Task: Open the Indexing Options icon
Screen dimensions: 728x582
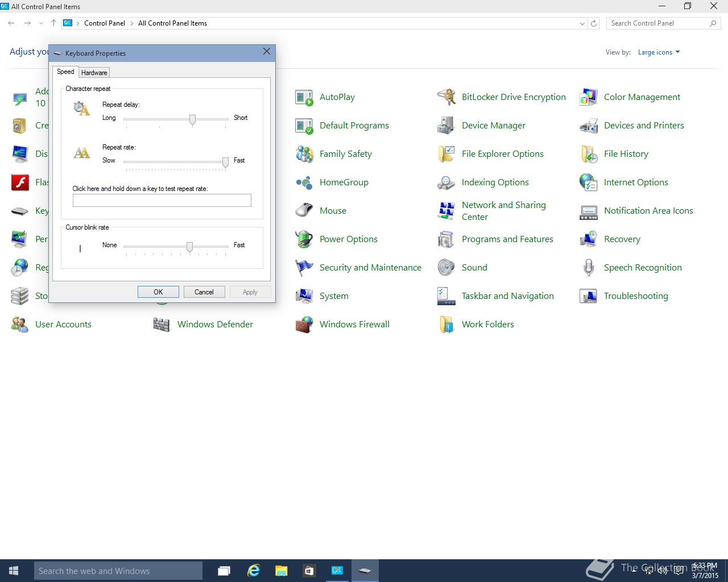Action: (446, 182)
